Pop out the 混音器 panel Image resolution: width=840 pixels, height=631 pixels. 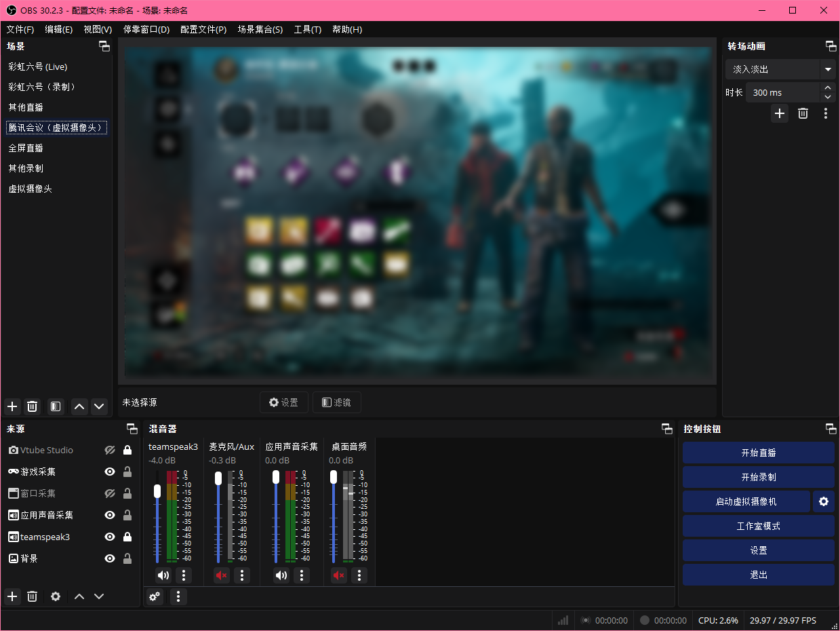[x=666, y=428]
